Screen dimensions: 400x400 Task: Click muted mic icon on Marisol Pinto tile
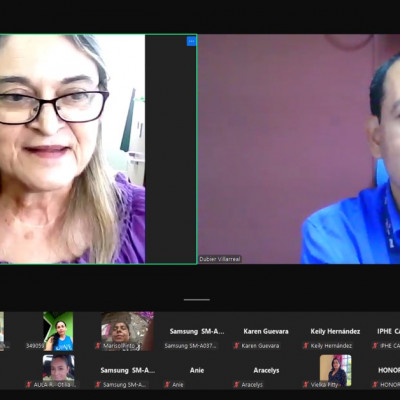98,346
